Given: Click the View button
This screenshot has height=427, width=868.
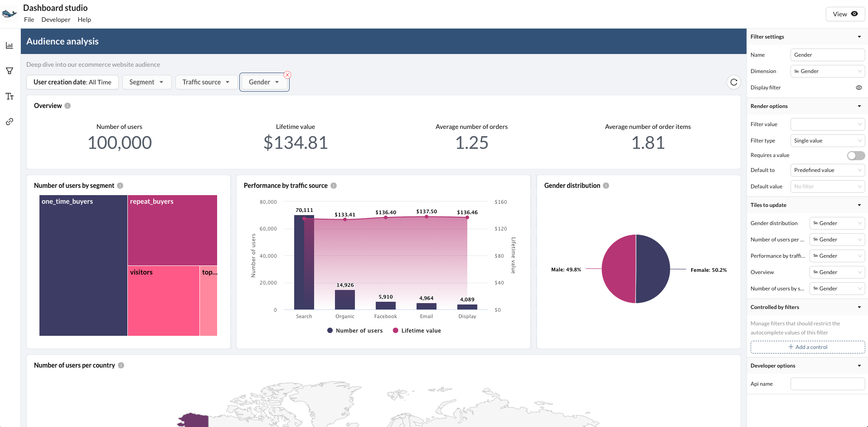Looking at the screenshot, I should click(x=844, y=14).
